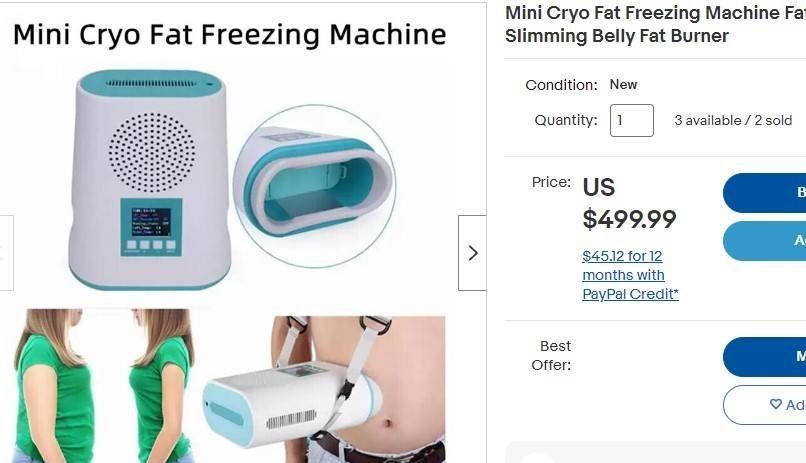Click the "New" condition value

[x=623, y=85]
